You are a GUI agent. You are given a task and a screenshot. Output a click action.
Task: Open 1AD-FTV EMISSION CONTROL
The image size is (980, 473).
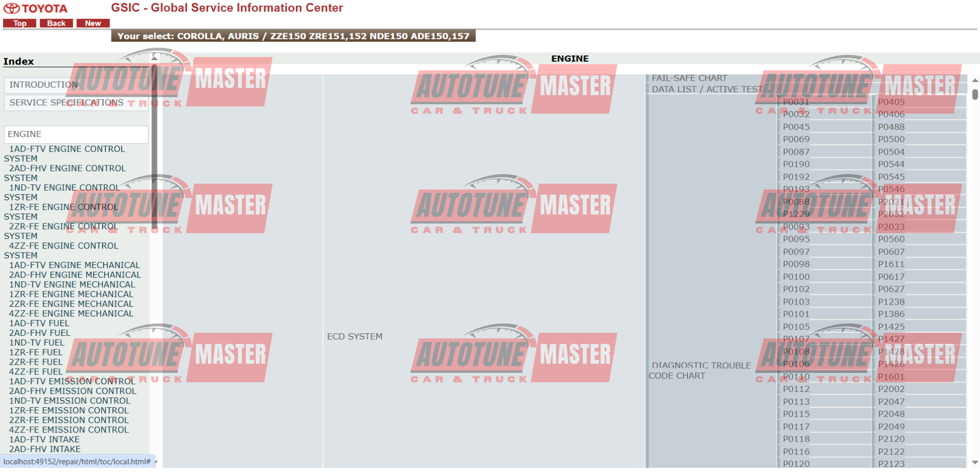click(x=72, y=382)
